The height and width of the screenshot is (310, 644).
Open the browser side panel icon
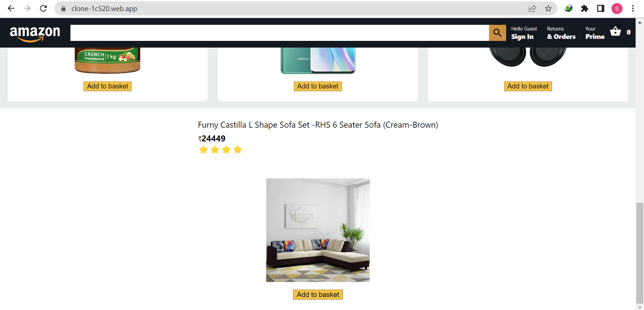[601, 8]
